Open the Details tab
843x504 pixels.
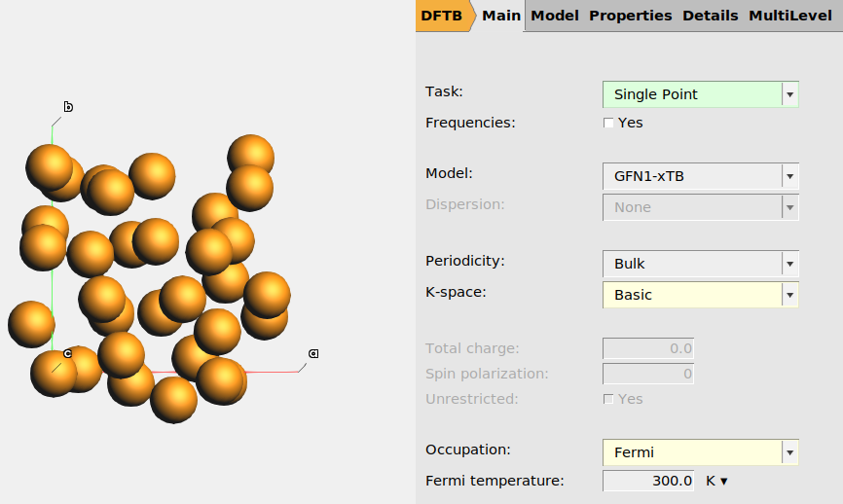pos(711,16)
